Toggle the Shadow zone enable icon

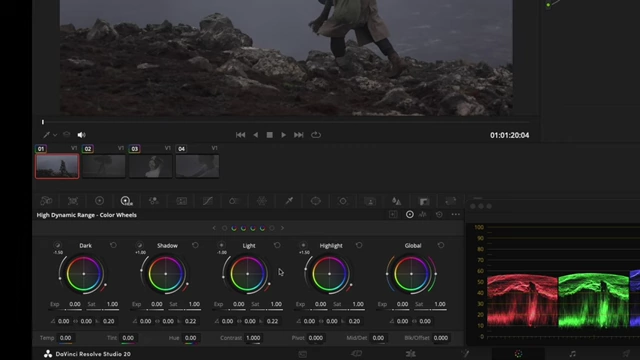point(140,245)
